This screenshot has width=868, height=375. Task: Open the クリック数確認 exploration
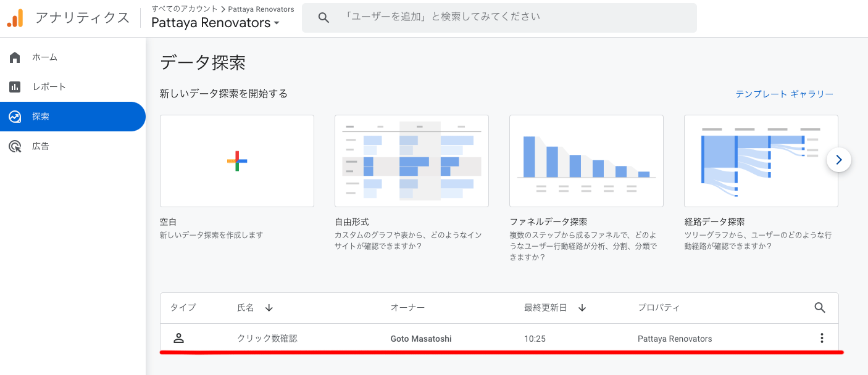[267, 339]
